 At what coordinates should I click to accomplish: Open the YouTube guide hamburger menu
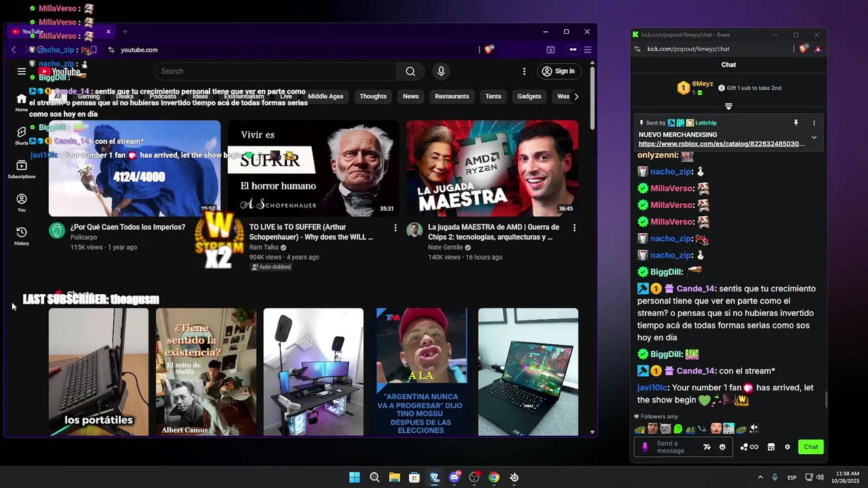(x=22, y=71)
